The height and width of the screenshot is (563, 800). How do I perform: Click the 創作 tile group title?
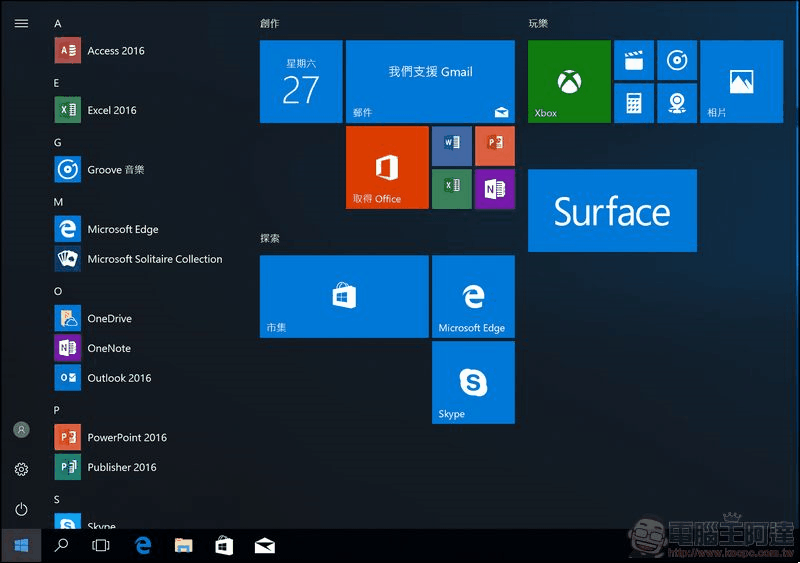tap(269, 23)
